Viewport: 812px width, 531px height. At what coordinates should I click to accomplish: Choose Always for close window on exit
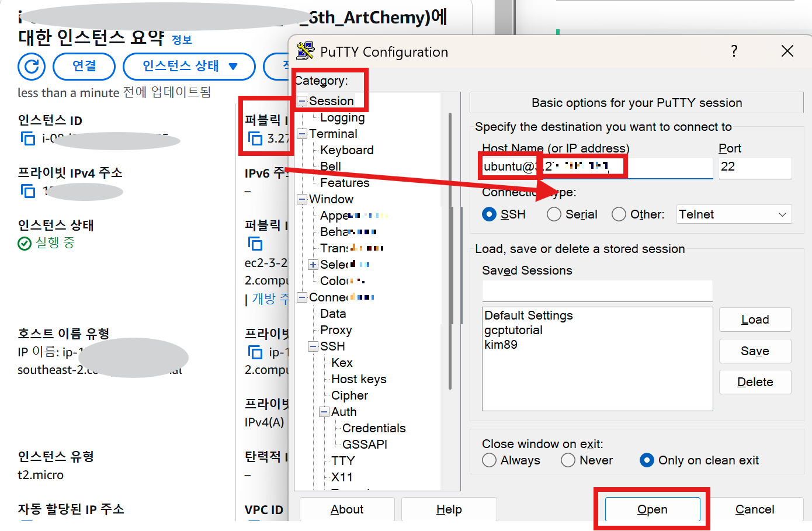[x=490, y=460]
